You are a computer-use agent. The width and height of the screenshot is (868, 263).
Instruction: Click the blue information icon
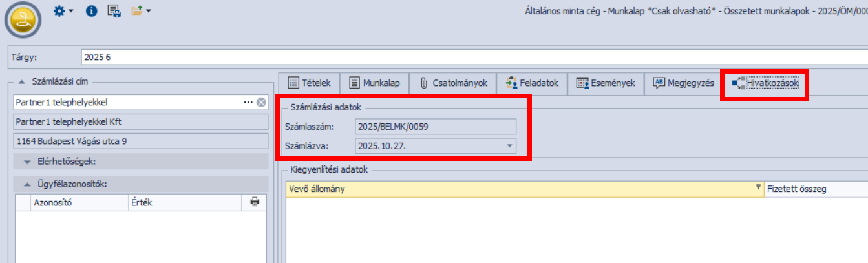[x=91, y=11]
